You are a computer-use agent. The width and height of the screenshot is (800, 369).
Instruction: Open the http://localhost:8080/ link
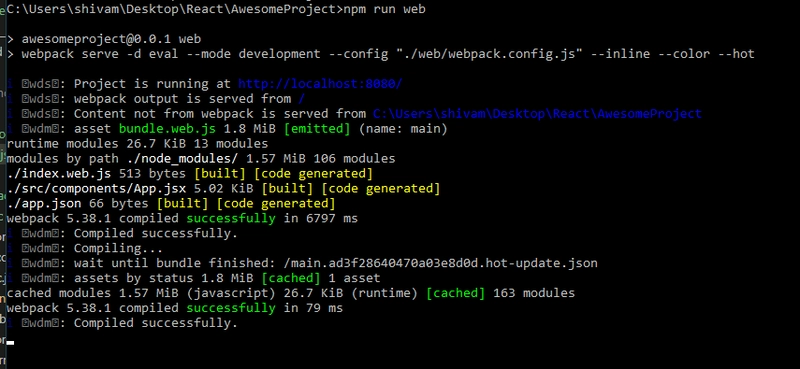[320, 84]
